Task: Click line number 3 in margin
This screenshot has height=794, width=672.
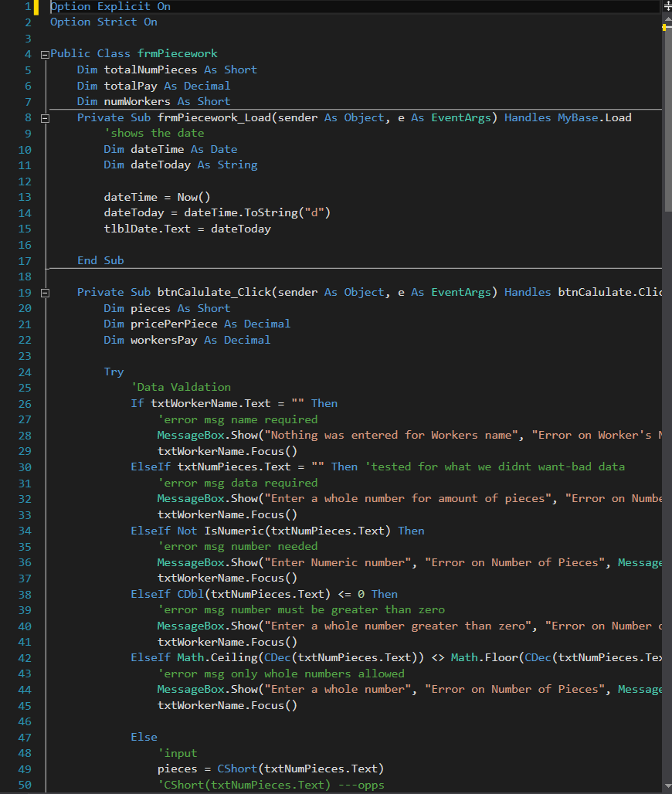Action: [x=28, y=39]
